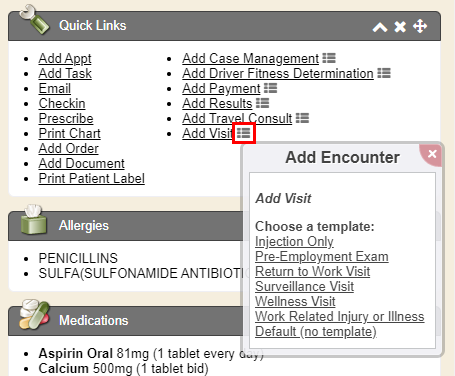Click the Print Patient Label link
The height and width of the screenshot is (376, 455).
[92, 178]
